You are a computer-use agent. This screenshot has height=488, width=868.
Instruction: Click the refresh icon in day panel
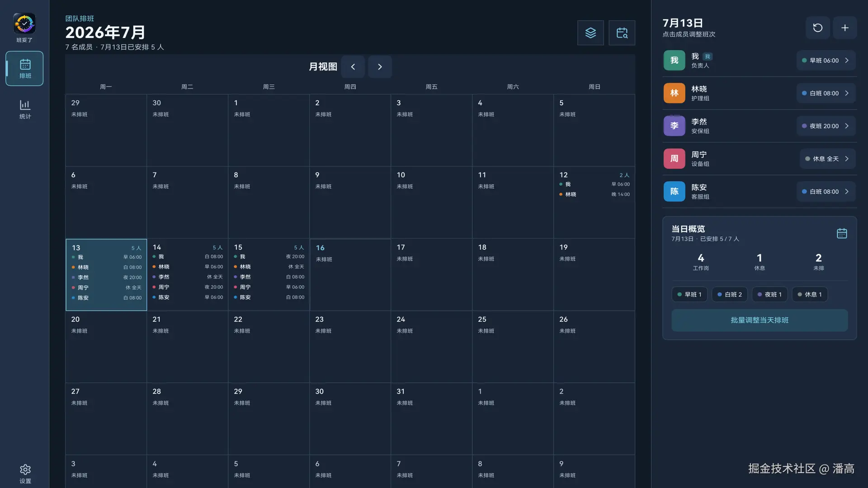tap(818, 28)
